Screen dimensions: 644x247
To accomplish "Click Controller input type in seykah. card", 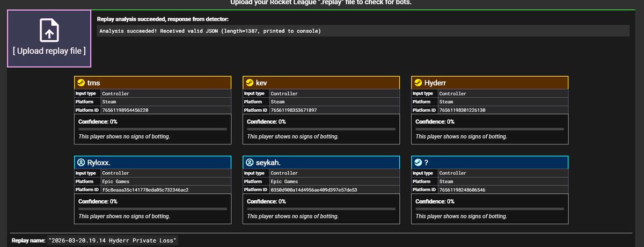I will point(284,173).
